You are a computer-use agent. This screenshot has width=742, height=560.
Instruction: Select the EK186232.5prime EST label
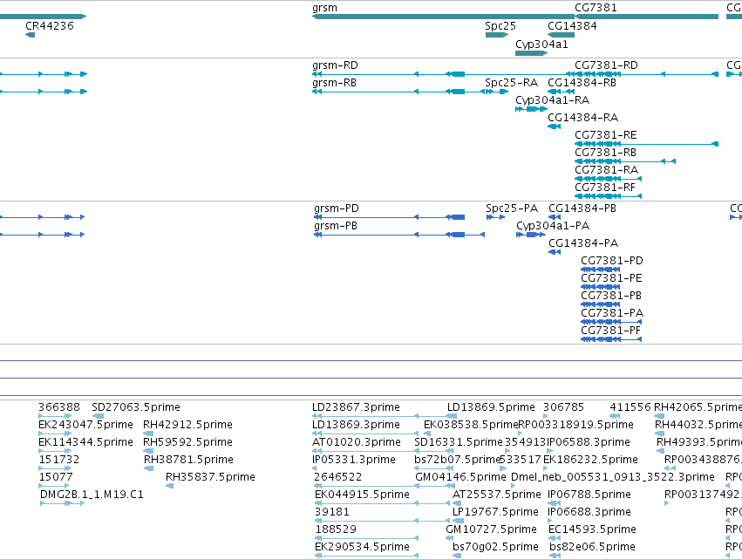click(x=590, y=460)
